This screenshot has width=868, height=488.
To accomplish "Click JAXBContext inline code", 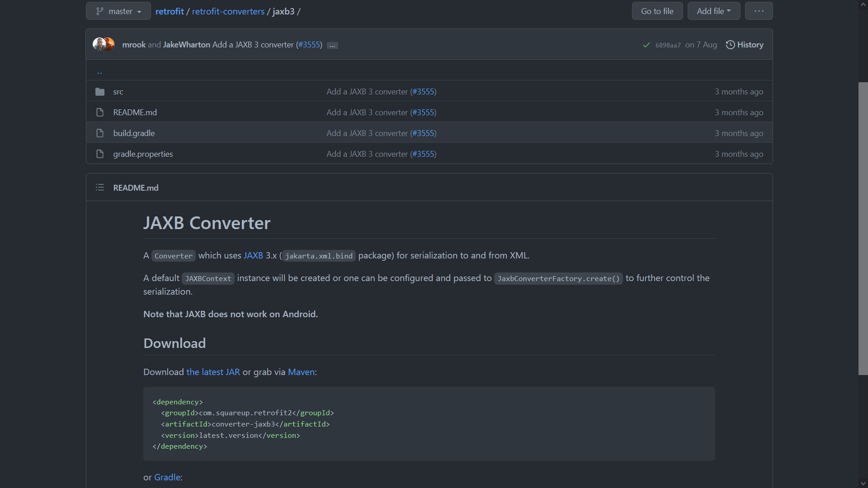I will pos(208,278).
